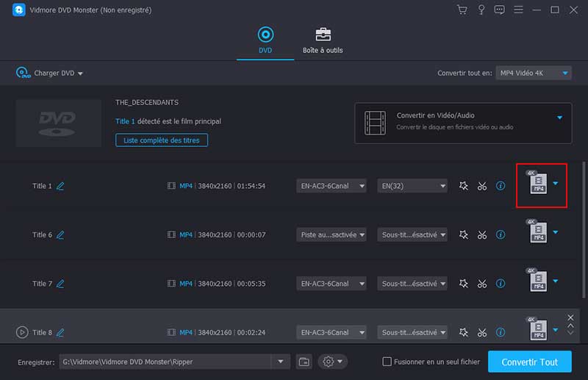Open output folder browse icon

304,362
